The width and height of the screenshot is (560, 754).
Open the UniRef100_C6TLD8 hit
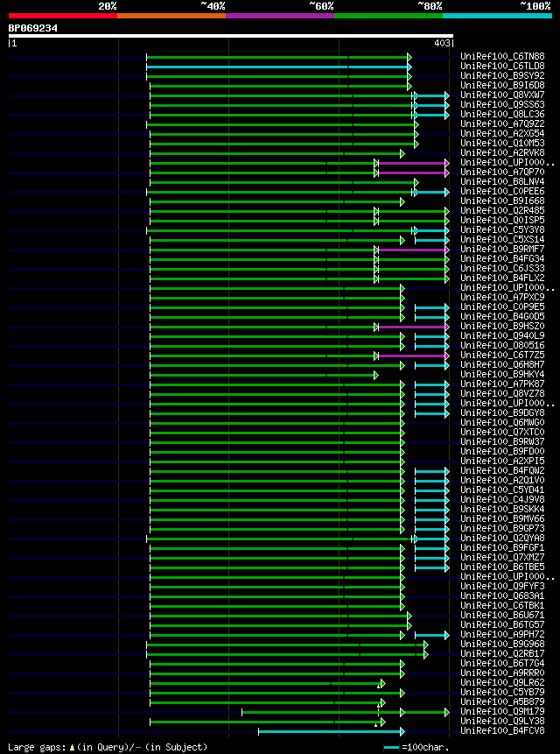502,66
